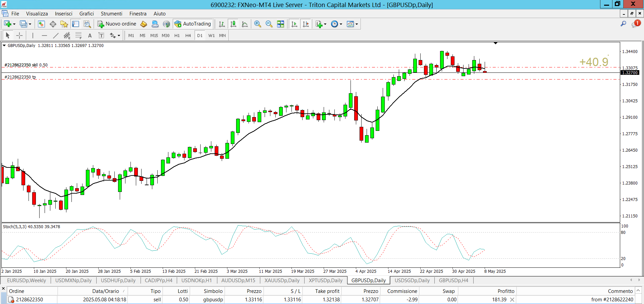
Task: Click the search magnifier icon at top right
Action: click(623, 24)
